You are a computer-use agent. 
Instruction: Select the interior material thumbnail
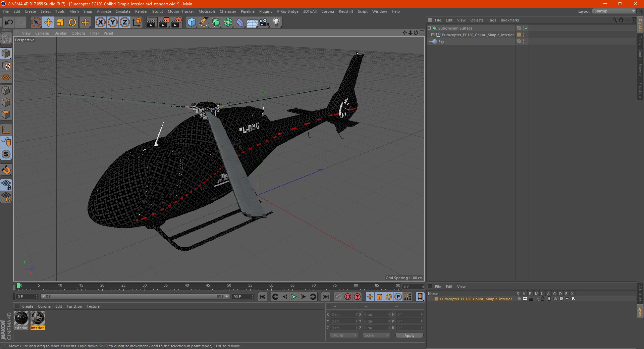tap(38, 318)
